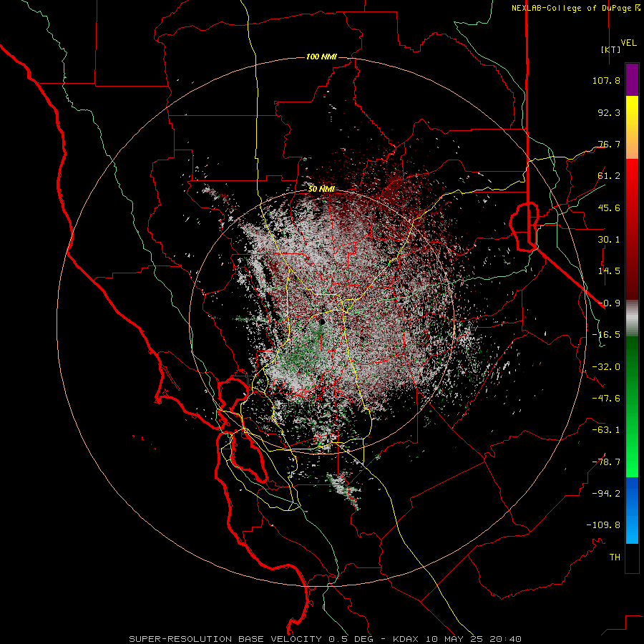Select the 61.2 velocity scale value
The width and height of the screenshot is (644, 644).
tap(609, 176)
